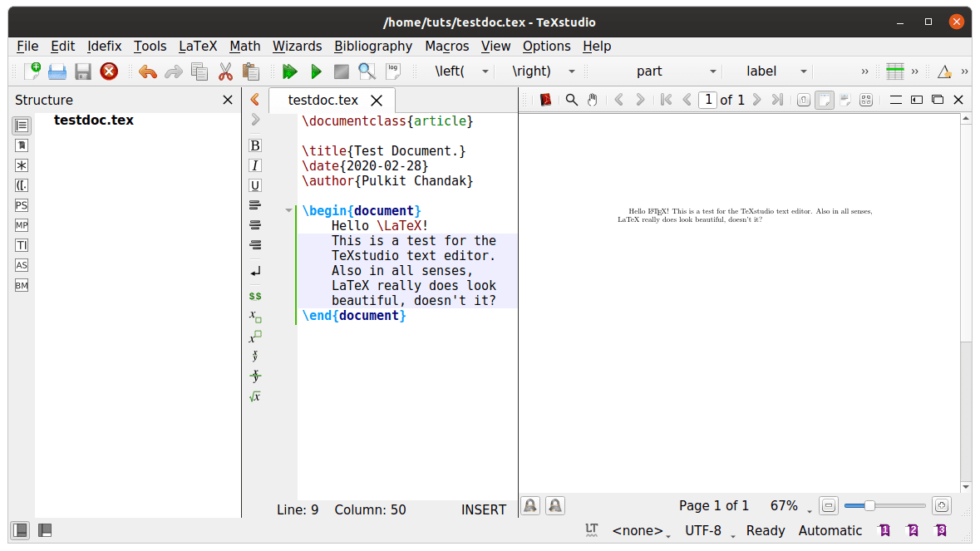Apply bold formatting from editor sidebar
Screen dimensions: 980x551
point(255,145)
